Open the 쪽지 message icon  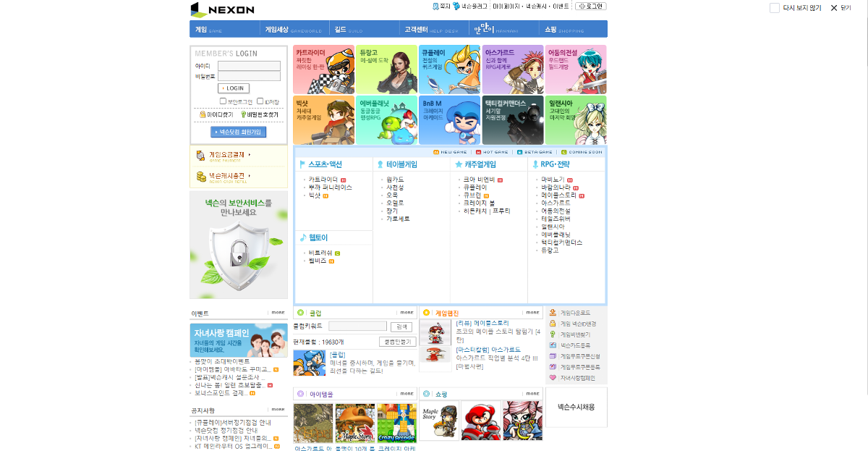pyautogui.click(x=435, y=6)
